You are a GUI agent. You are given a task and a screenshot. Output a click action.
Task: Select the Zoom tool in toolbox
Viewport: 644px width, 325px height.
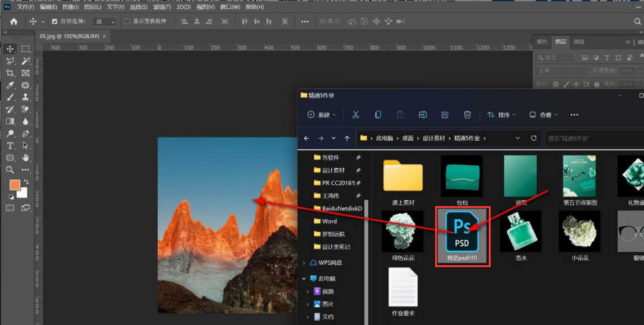[x=11, y=169]
